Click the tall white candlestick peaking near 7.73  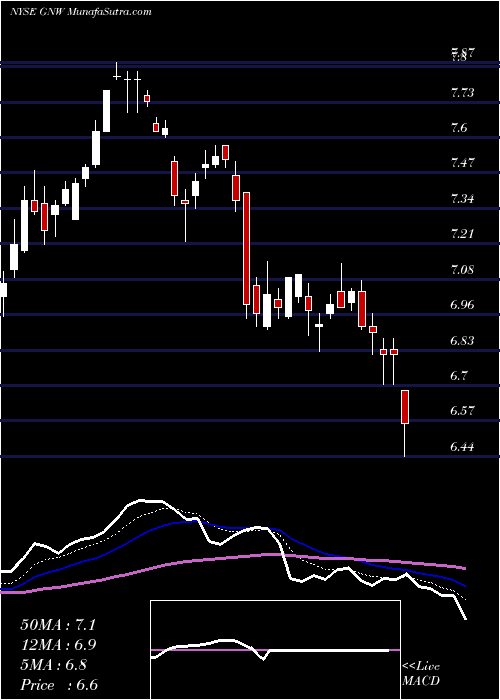tap(106, 111)
